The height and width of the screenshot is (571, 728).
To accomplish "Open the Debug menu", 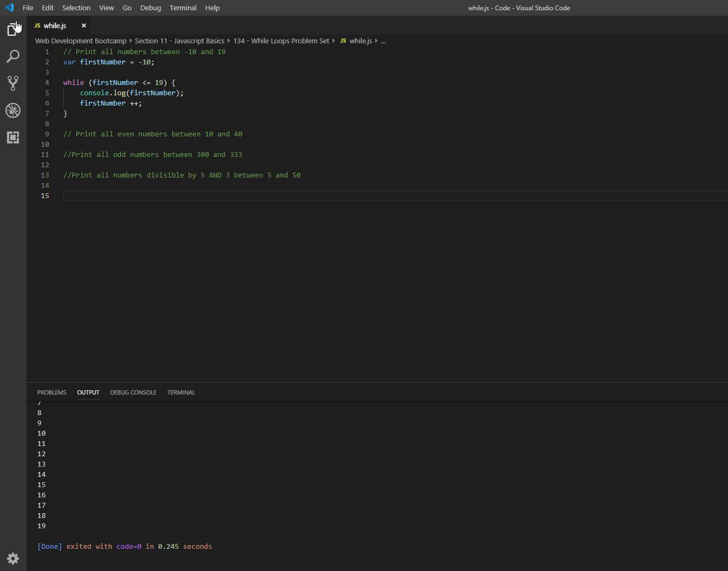I will (150, 8).
